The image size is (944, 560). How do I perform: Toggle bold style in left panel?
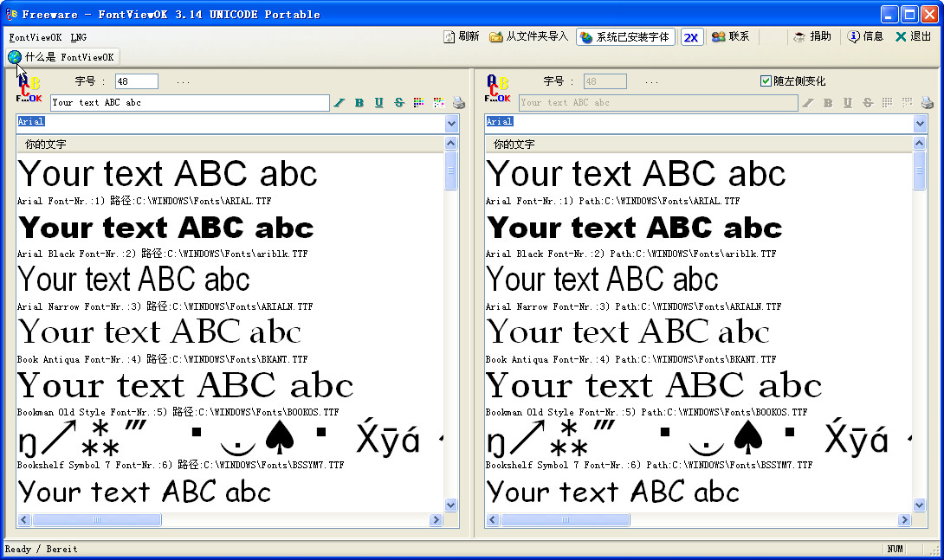(x=359, y=103)
